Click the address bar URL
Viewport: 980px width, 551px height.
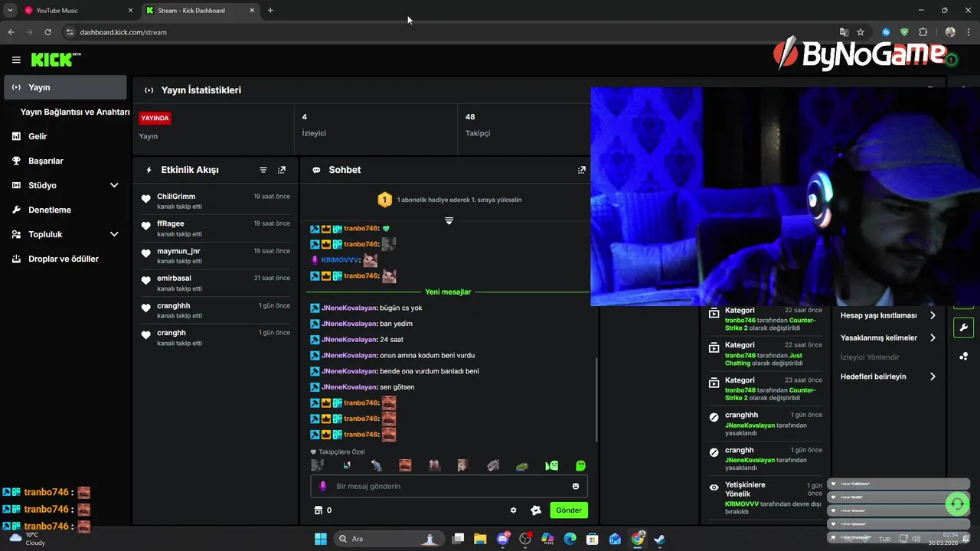(x=123, y=32)
